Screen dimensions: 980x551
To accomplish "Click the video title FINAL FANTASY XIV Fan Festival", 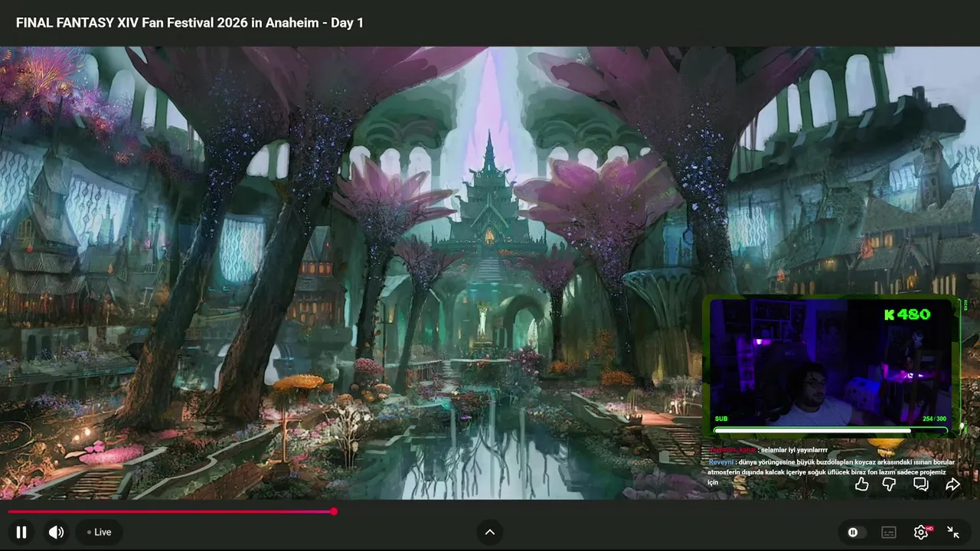I will coord(190,23).
